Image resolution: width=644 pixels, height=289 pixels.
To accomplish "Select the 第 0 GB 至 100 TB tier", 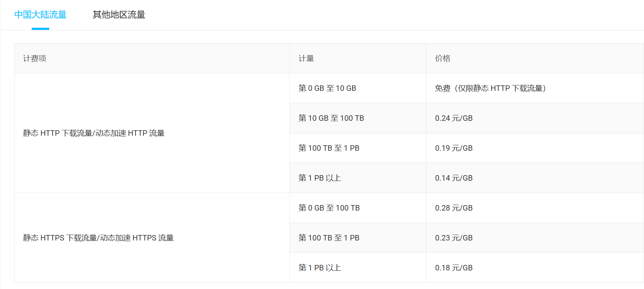I will 329,208.
